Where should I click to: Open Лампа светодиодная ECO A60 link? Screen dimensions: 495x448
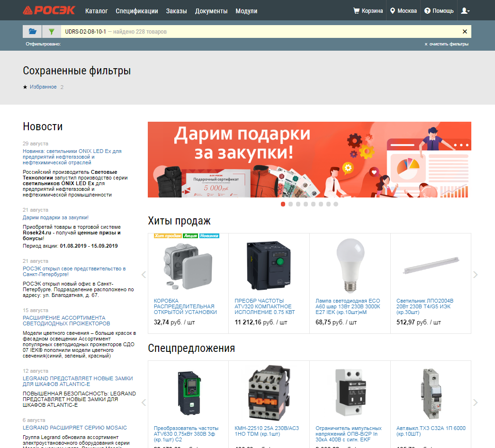pyautogui.click(x=348, y=306)
